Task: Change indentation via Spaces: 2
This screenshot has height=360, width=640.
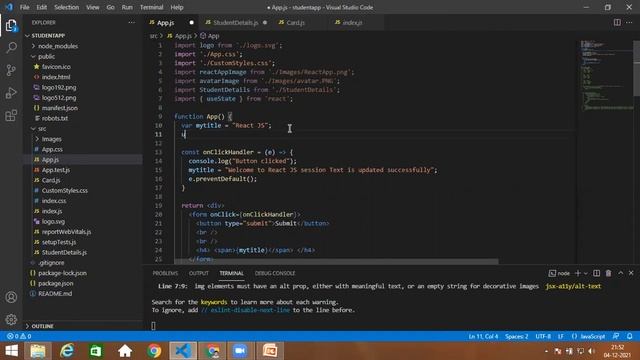Action: click(x=516, y=336)
